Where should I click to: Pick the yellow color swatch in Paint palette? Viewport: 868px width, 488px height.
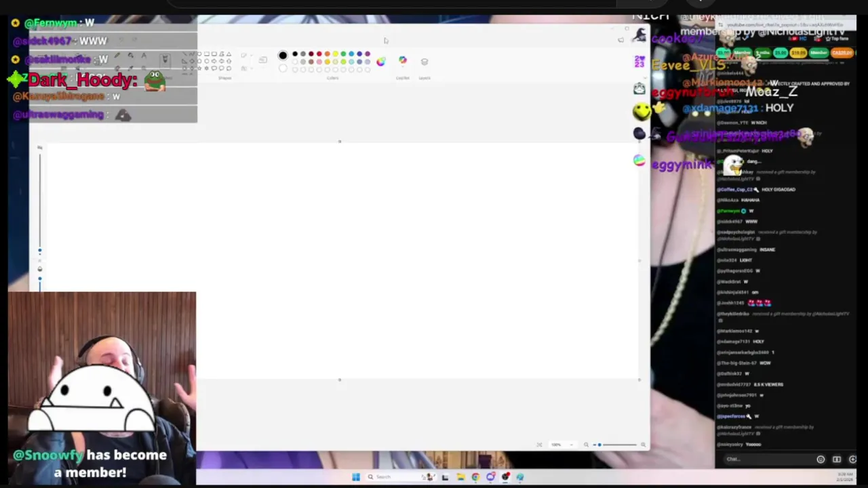click(336, 54)
